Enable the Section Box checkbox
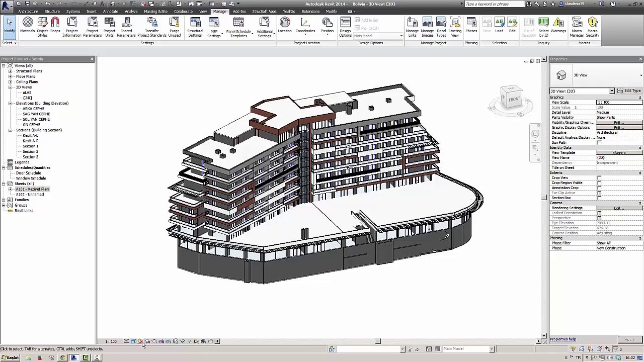The image size is (644, 362). [x=599, y=198]
